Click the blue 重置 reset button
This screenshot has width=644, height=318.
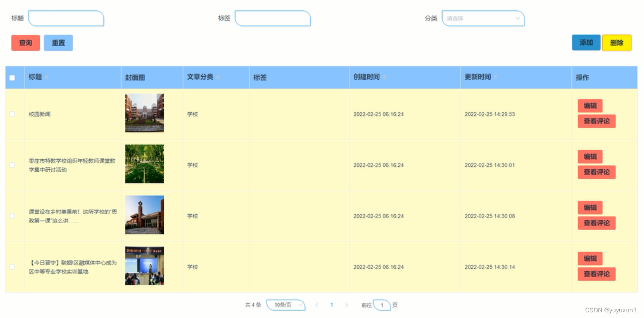coord(58,43)
